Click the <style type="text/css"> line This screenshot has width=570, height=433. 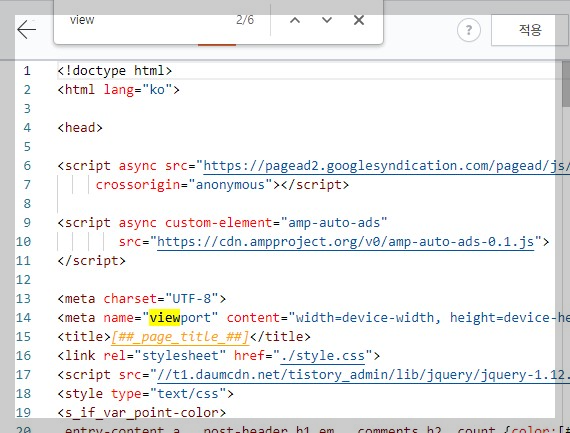pyautogui.click(x=145, y=394)
